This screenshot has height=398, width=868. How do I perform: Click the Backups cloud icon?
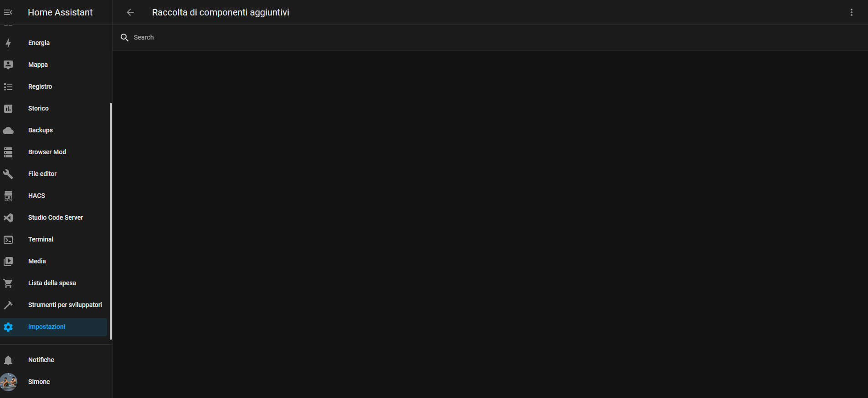click(8, 131)
